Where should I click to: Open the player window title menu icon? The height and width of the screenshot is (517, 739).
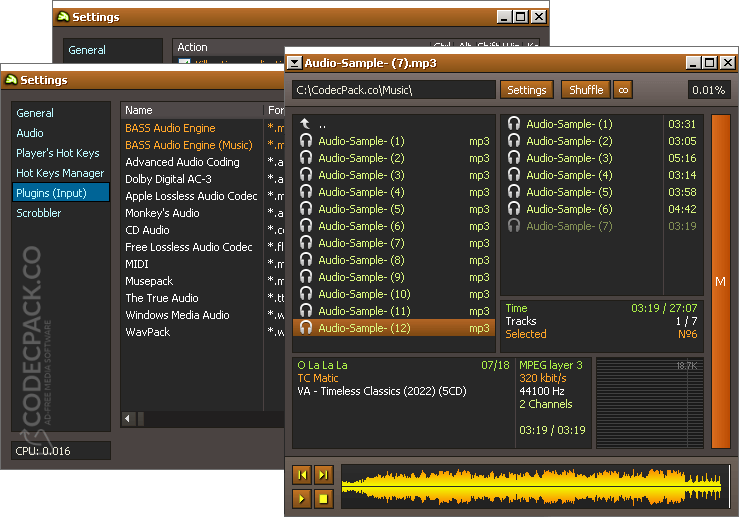coord(294,63)
